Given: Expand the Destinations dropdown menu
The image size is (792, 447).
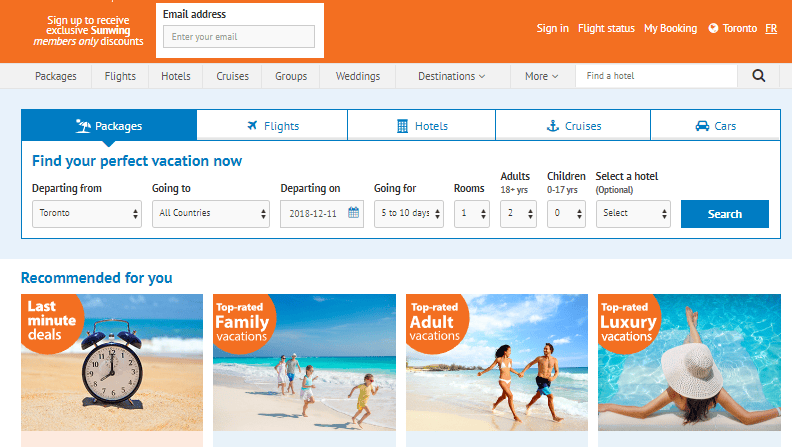Looking at the screenshot, I should (x=452, y=76).
